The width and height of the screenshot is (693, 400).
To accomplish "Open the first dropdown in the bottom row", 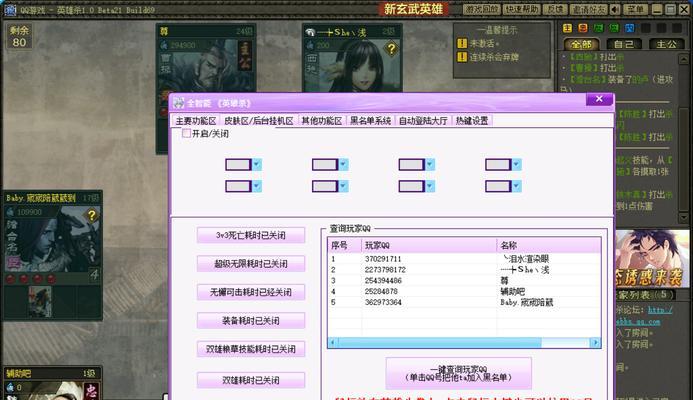I will [x=257, y=186].
